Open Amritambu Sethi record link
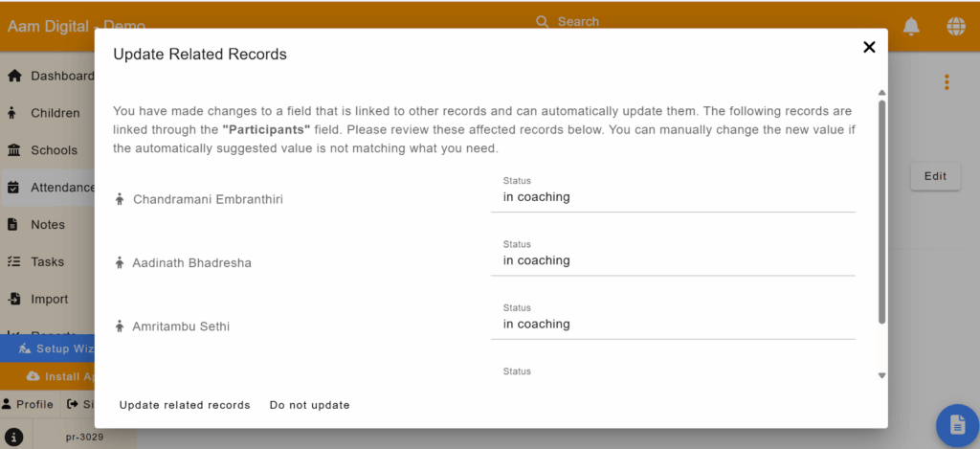980x449 pixels. (181, 326)
